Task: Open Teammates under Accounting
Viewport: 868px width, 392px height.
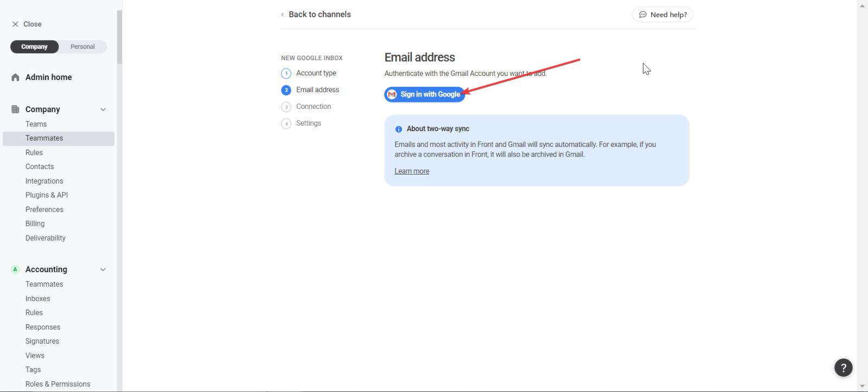Action: [44, 284]
